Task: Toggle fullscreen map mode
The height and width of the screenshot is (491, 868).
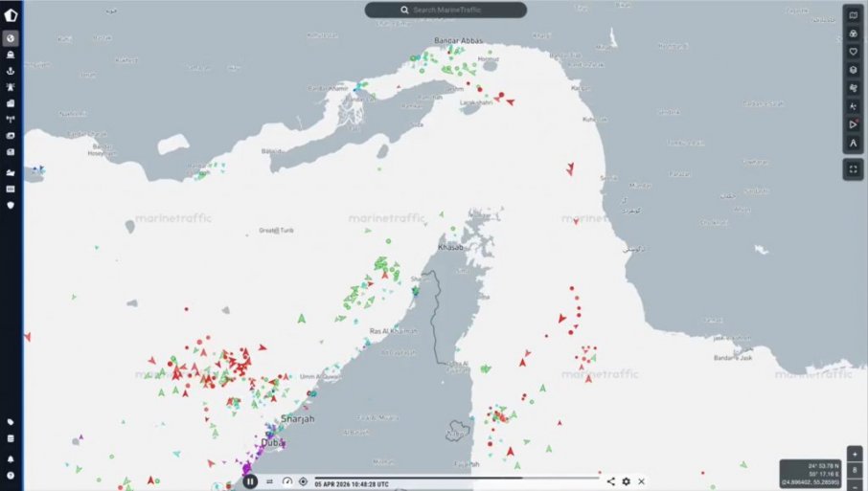Action: point(854,168)
